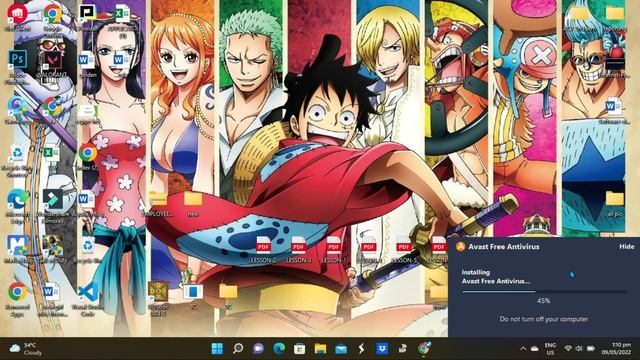Open the clock showing 09/05/2022

pos(616,349)
